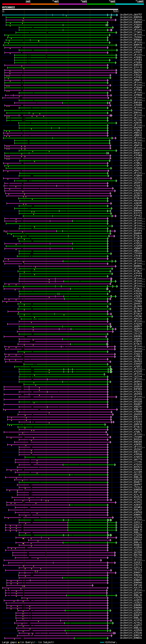Select the UniRef100_A7QGA9 hit label
This screenshot has height=644, width=146.
click(x=131, y=88)
